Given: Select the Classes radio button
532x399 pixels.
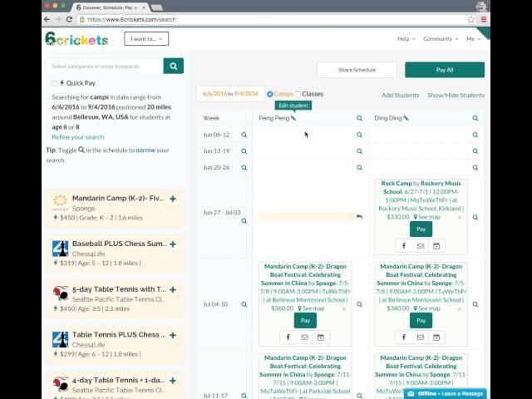Looking at the screenshot, I should [x=298, y=94].
